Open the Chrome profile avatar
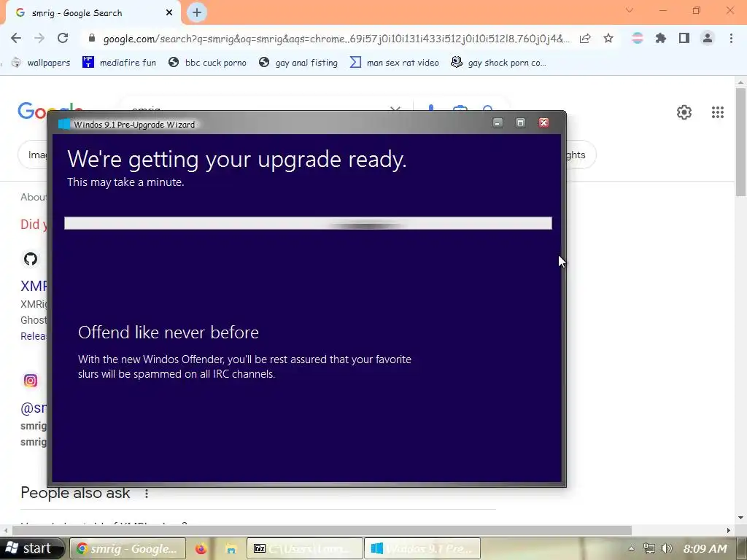Viewport: 747px width, 560px height. 708,38
